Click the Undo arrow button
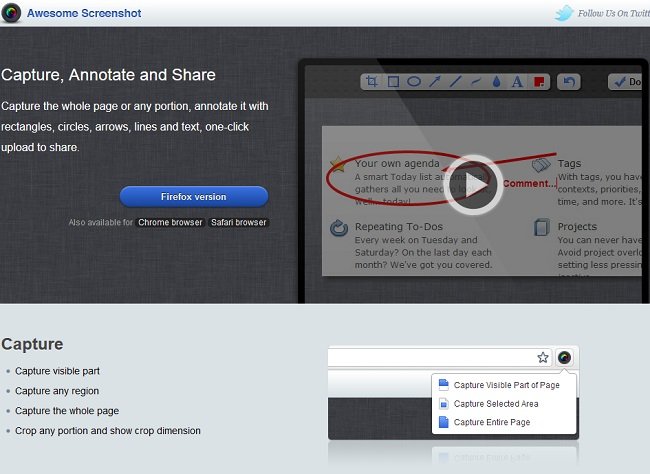 pyautogui.click(x=569, y=82)
